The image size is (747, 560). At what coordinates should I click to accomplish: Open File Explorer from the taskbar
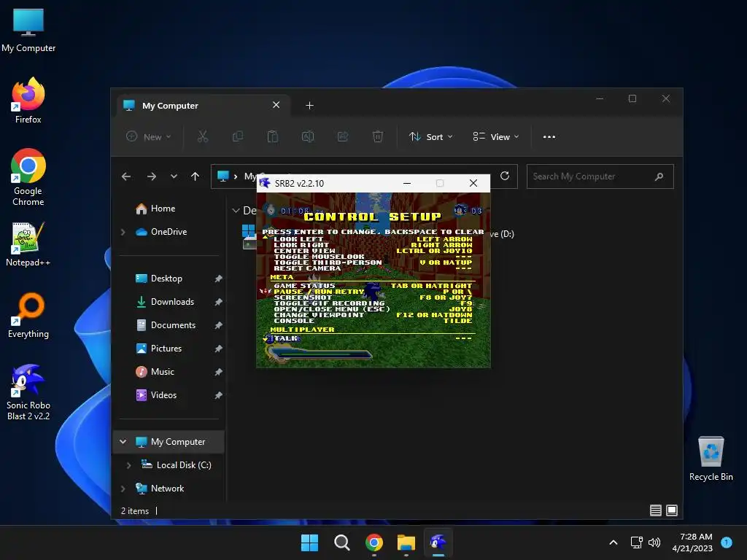(x=406, y=542)
